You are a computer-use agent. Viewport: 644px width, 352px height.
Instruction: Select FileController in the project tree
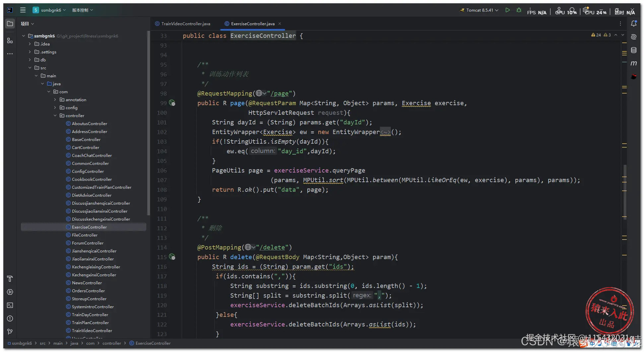(85, 235)
